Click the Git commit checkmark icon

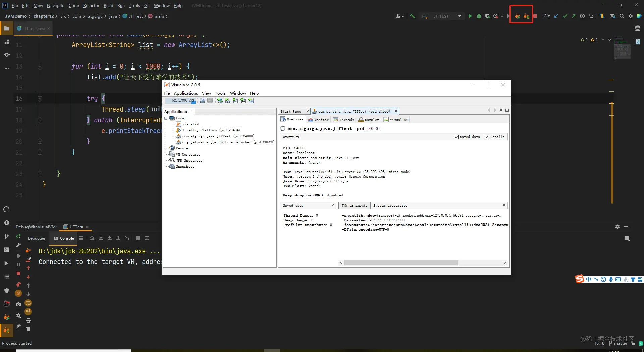click(565, 16)
